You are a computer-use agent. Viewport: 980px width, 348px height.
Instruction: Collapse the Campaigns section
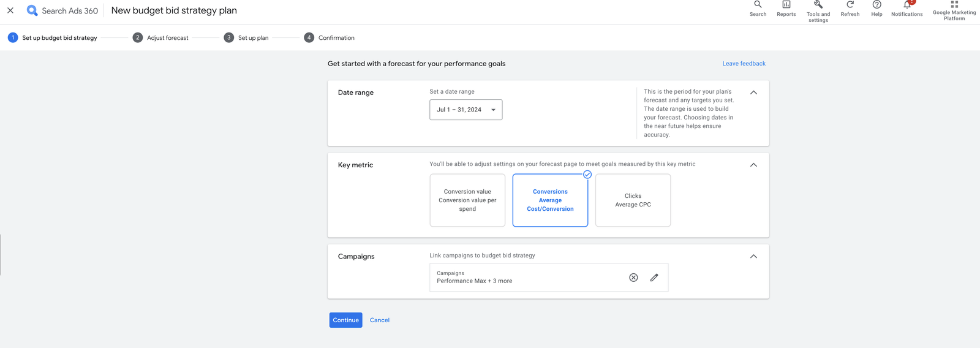(753, 256)
